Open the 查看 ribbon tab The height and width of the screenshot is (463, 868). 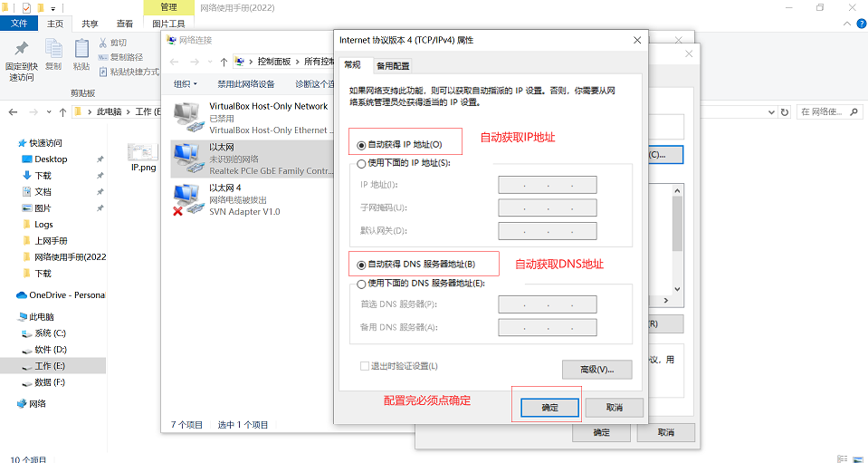(x=125, y=24)
